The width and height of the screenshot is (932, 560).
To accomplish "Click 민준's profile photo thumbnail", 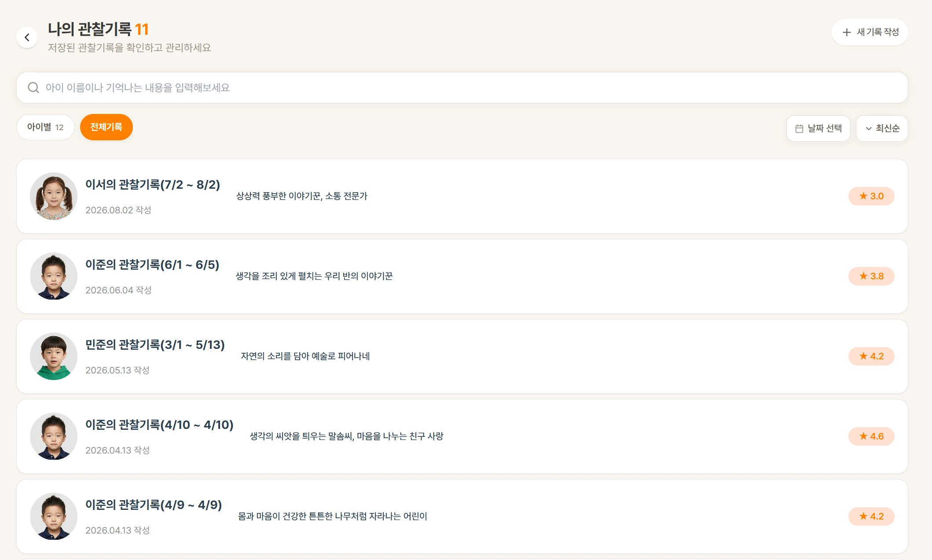I will pyautogui.click(x=54, y=356).
